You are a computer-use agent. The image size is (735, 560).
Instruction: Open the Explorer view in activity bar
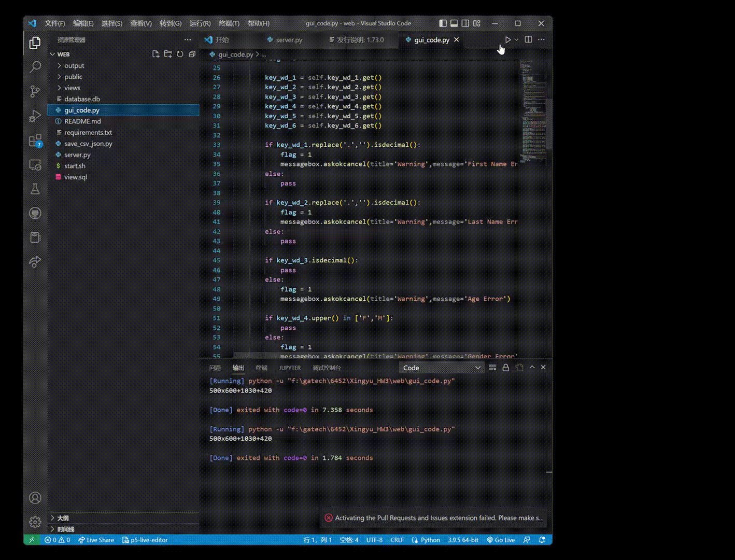[x=35, y=43]
